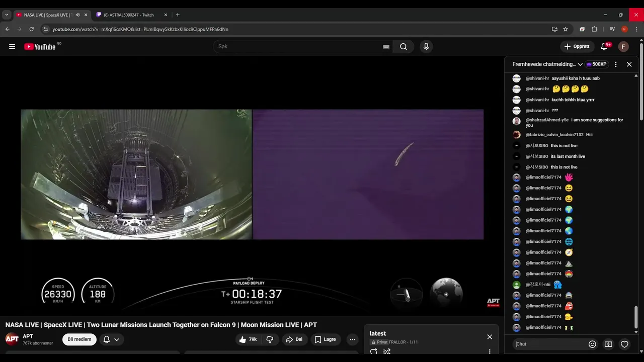Click the Lagre save button
Screen dimensions: 644x362
[325, 339]
